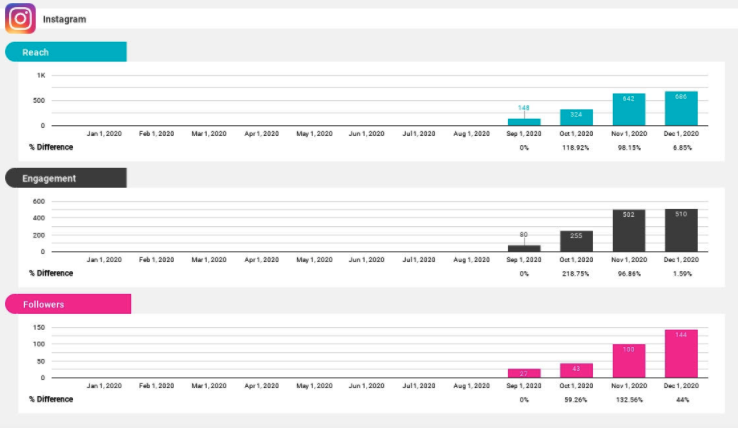Click the Dec 2020 Followers bar labeled 144
Viewport: 738px width, 428px height.
click(681, 354)
